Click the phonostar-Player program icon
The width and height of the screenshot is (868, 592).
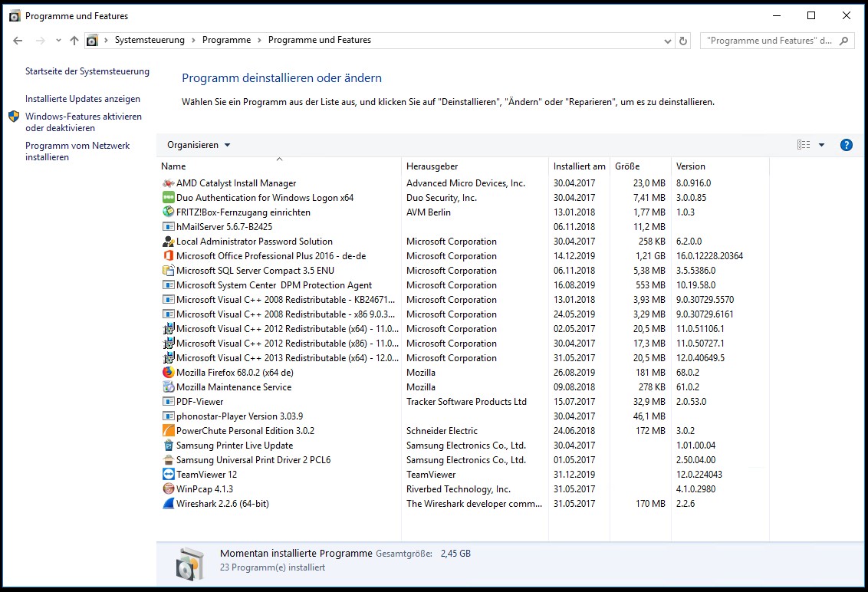click(168, 416)
